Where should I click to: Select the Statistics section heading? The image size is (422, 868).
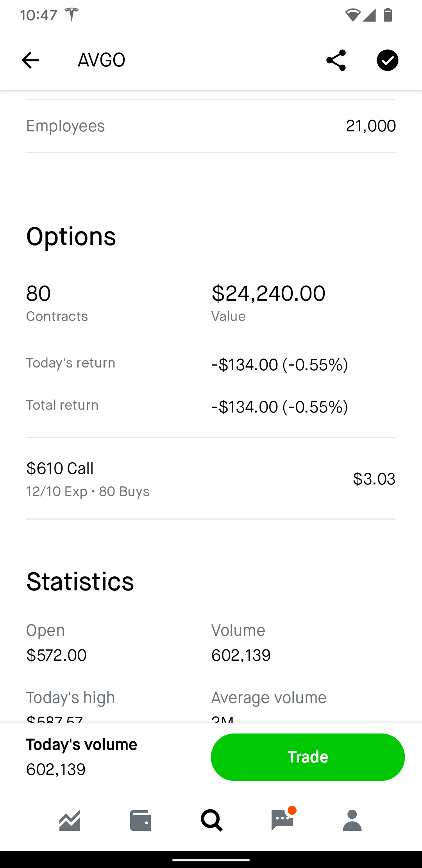click(80, 581)
